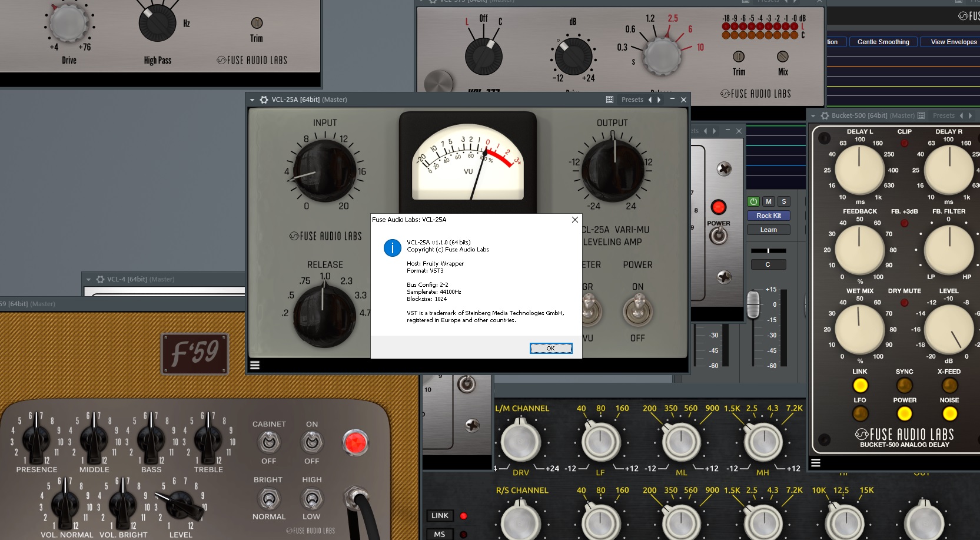The height and width of the screenshot is (540, 980).
Task: Click the hamburger menu icon on the VCL-25A panel
Action: click(x=254, y=365)
